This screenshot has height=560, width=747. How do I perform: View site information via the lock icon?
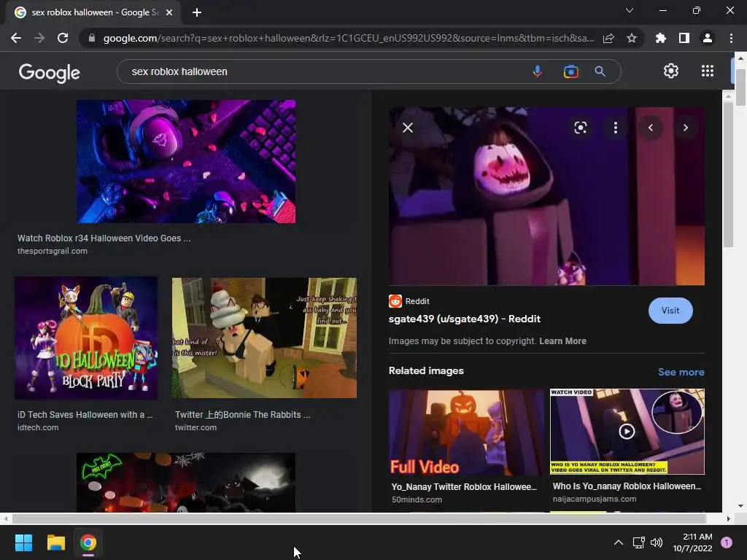tap(92, 38)
